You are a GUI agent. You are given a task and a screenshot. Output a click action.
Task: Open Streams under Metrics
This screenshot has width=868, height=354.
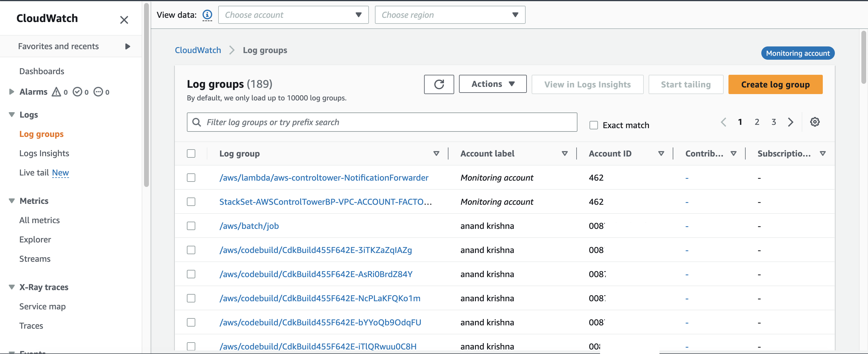pyautogui.click(x=35, y=259)
